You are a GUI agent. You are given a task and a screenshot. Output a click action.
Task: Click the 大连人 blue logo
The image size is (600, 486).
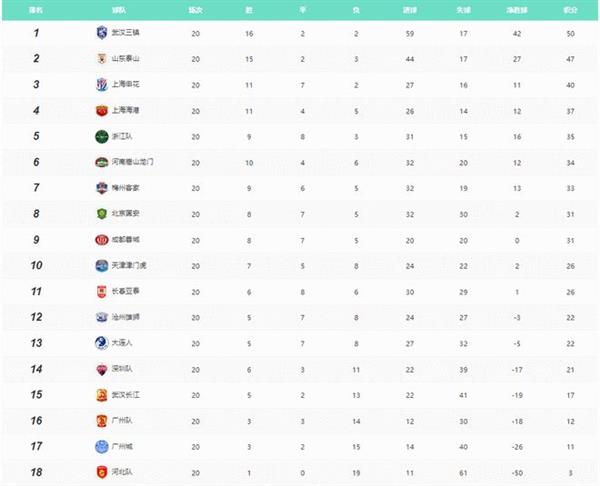pyautogui.click(x=101, y=343)
